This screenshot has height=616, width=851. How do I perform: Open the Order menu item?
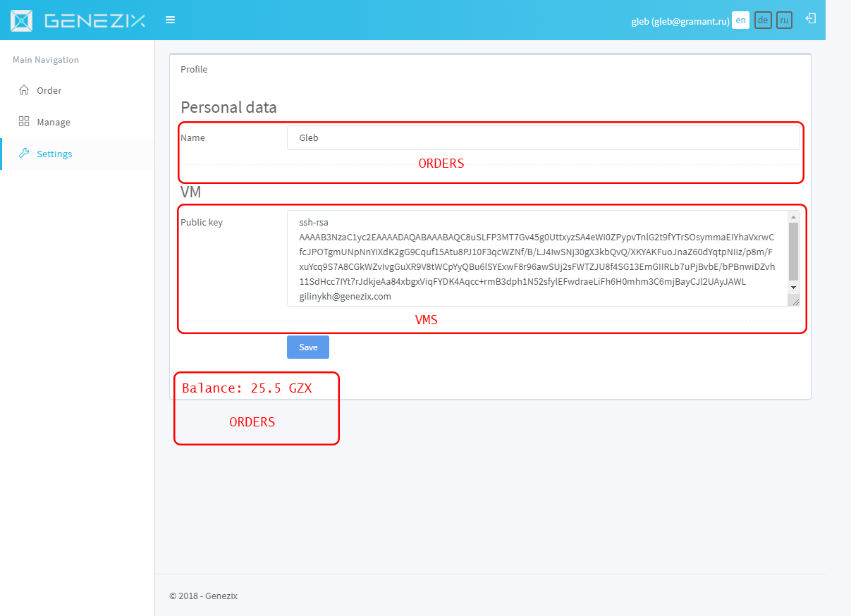click(x=49, y=90)
